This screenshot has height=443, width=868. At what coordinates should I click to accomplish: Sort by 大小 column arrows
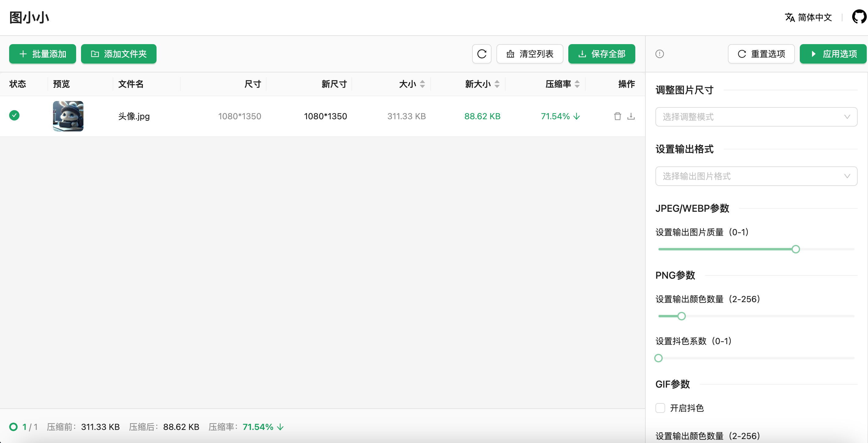[x=422, y=84]
